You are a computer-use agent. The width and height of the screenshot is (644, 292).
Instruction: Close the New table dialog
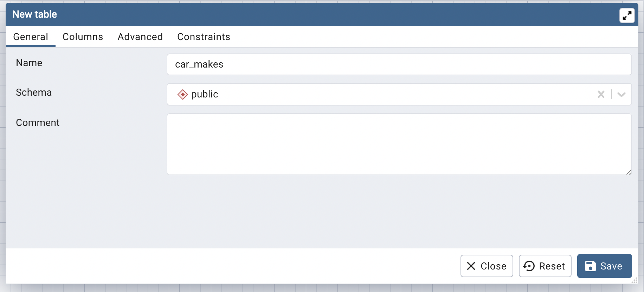point(487,266)
